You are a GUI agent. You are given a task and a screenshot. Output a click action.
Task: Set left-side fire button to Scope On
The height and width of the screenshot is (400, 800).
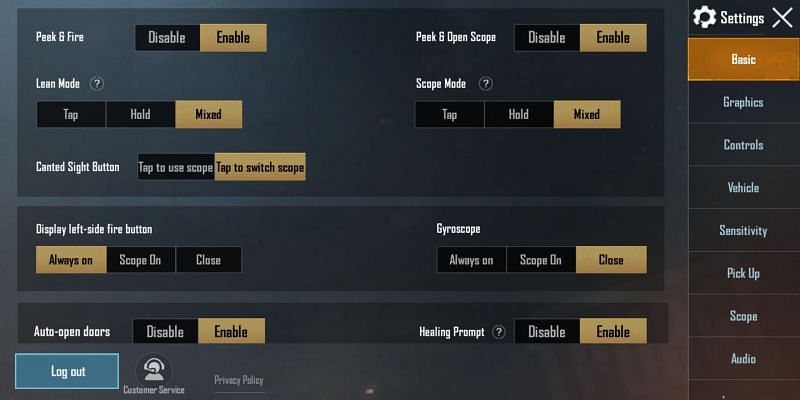[x=140, y=260]
